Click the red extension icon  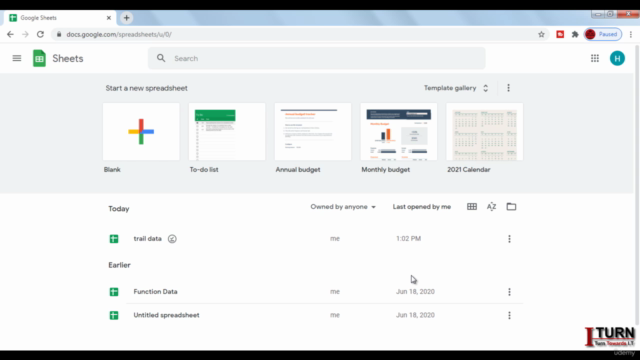560,34
